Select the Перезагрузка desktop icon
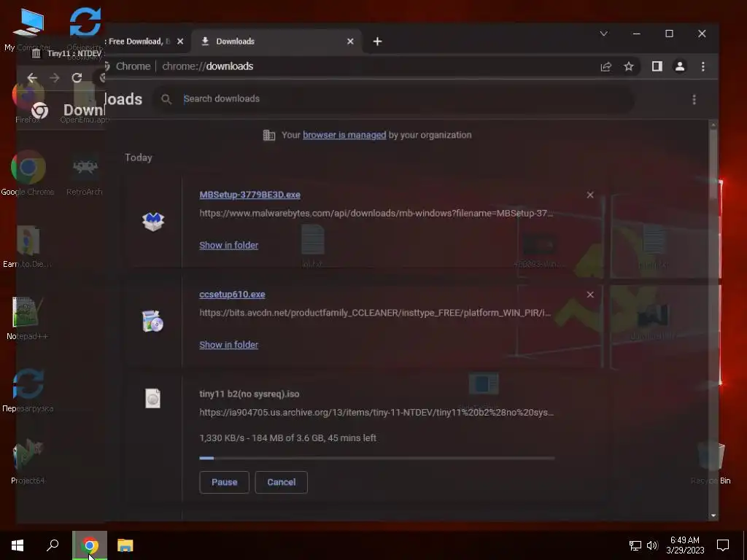 coord(28,391)
